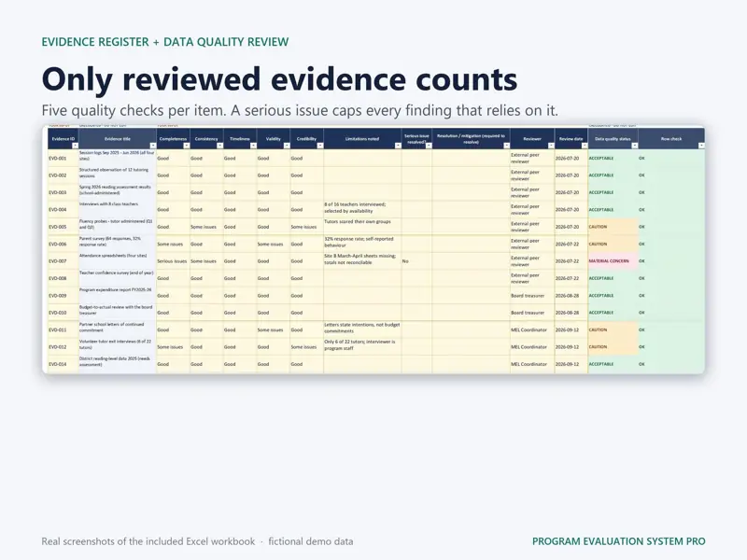Click the '2026-07-22' review date for EVD-006
747x560 pixels.
[571, 244]
